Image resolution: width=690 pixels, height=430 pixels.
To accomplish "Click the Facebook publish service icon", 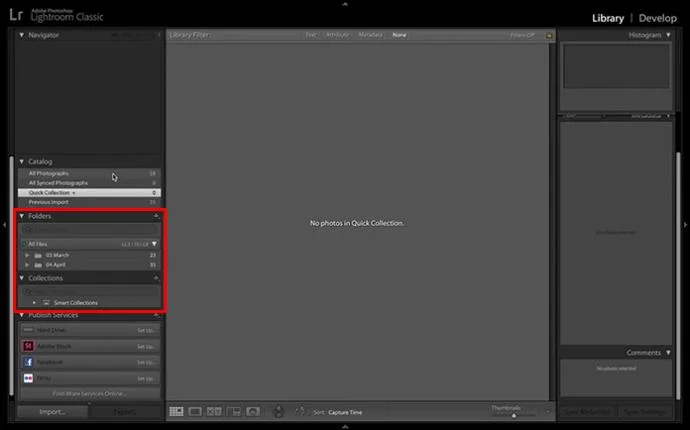I will [x=28, y=362].
